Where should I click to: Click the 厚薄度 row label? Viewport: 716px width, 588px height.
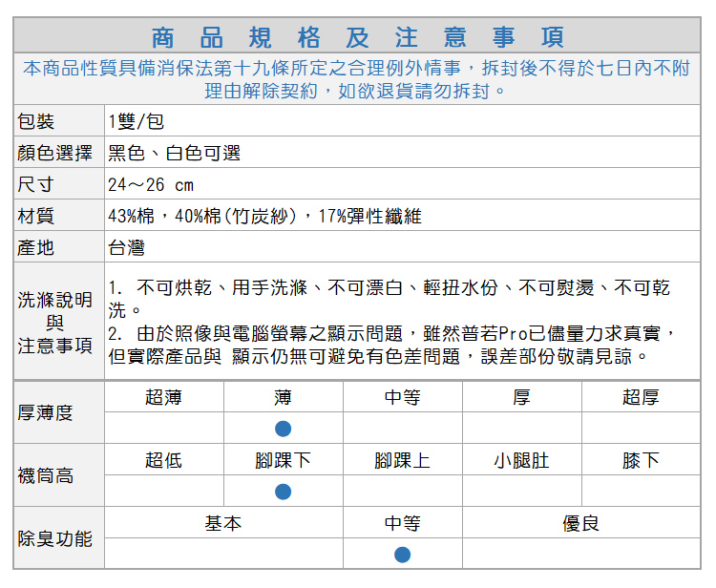tap(45, 412)
